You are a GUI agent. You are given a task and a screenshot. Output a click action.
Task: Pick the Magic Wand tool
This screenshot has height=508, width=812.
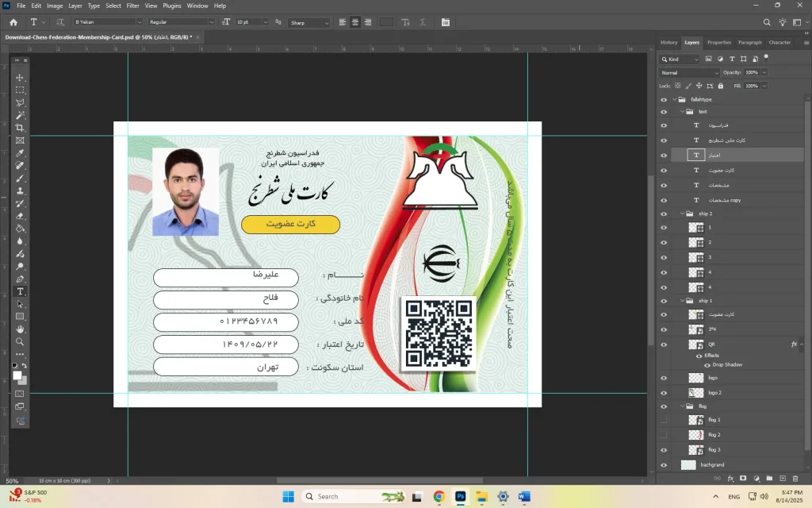click(20, 115)
